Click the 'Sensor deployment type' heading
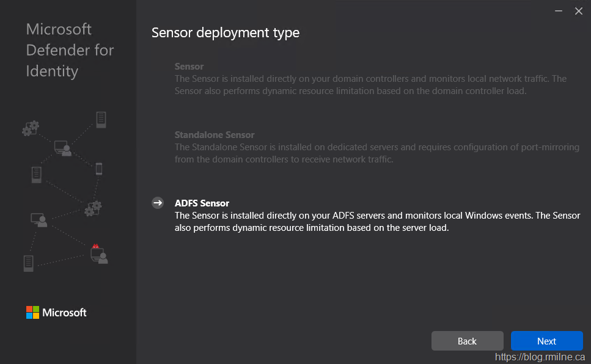This screenshot has height=364, width=591. coord(226,32)
